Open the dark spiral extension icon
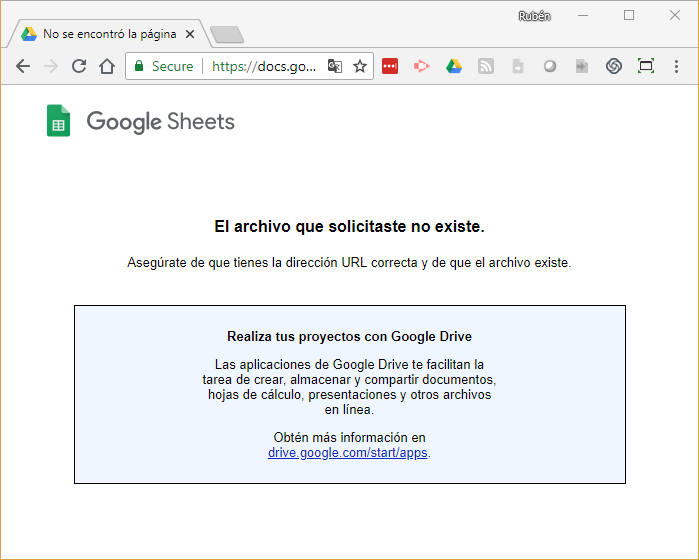699x560 pixels. [x=614, y=66]
